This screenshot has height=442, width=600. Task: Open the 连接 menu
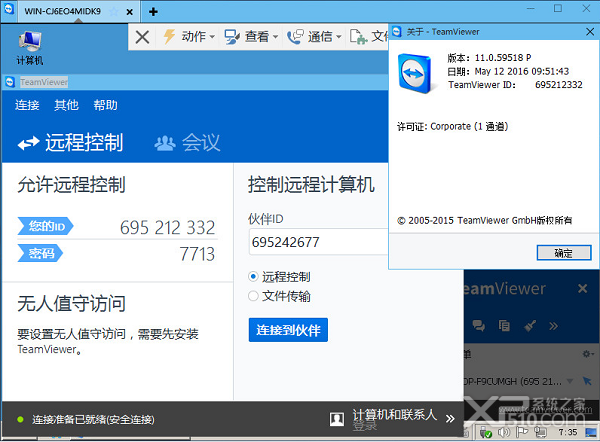(x=27, y=105)
